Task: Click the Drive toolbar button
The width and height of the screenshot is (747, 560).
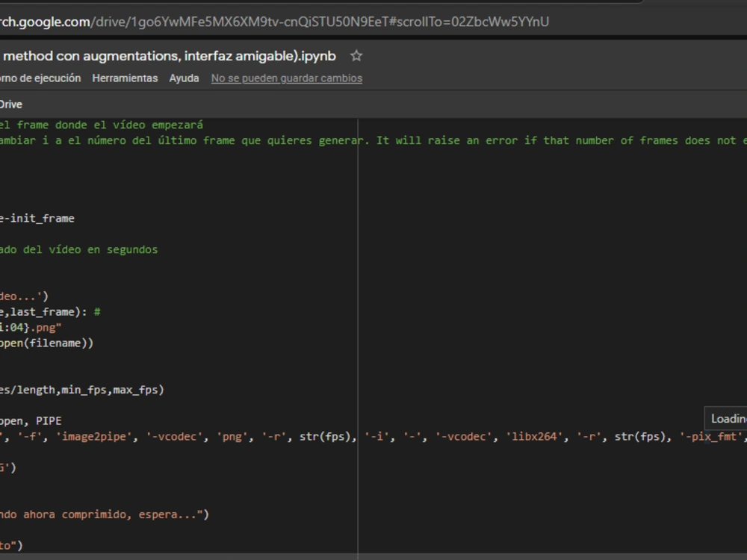Action: click(11, 105)
